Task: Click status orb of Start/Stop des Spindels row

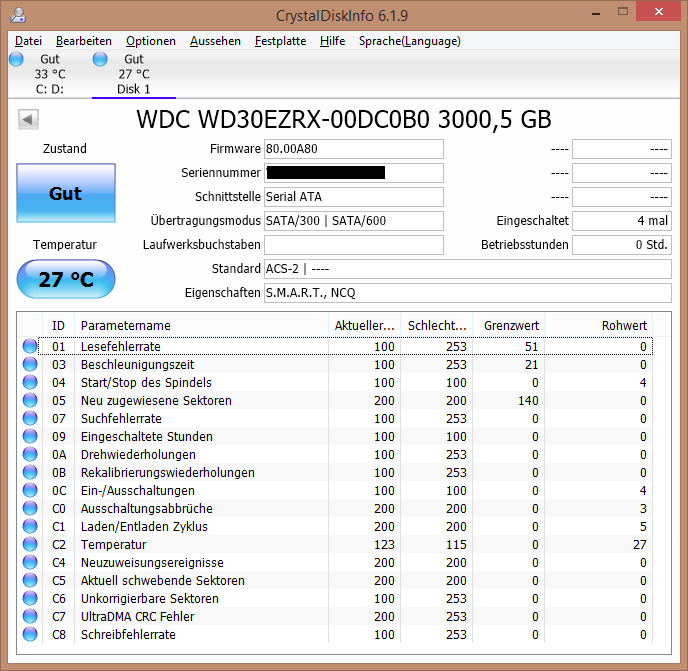Action: pos(30,382)
